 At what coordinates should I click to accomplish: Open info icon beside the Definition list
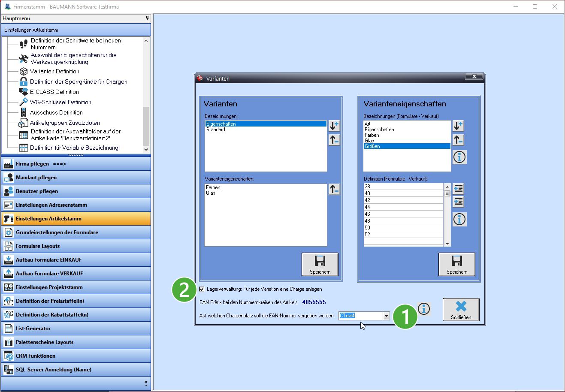tap(459, 220)
